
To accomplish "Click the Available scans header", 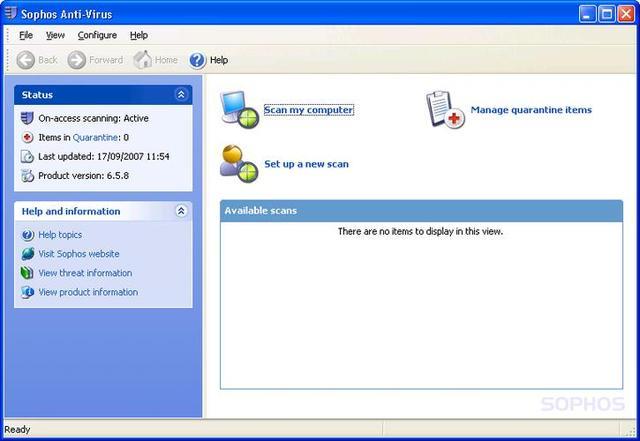I will [x=421, y=211].
